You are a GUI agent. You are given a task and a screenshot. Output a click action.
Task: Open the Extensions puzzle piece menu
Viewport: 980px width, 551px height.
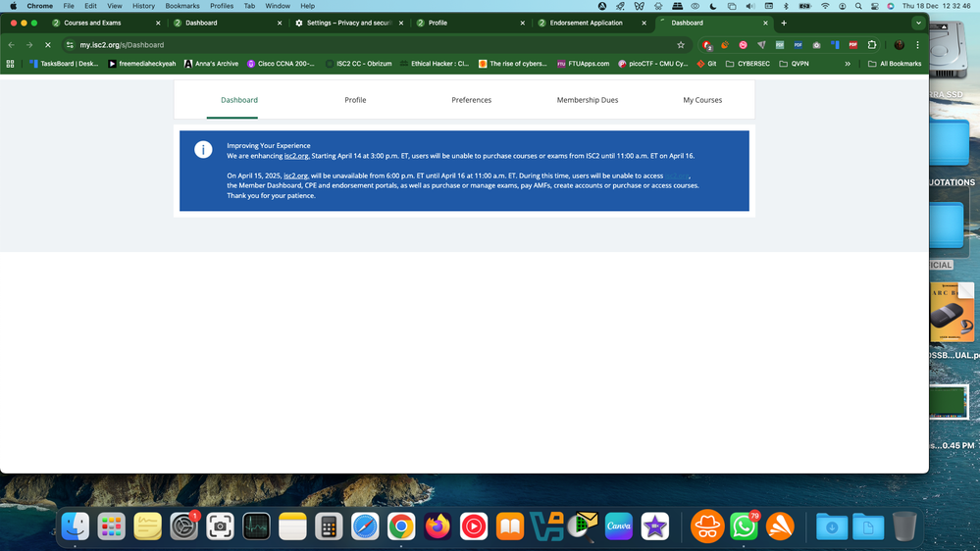[x=872, y=45]
